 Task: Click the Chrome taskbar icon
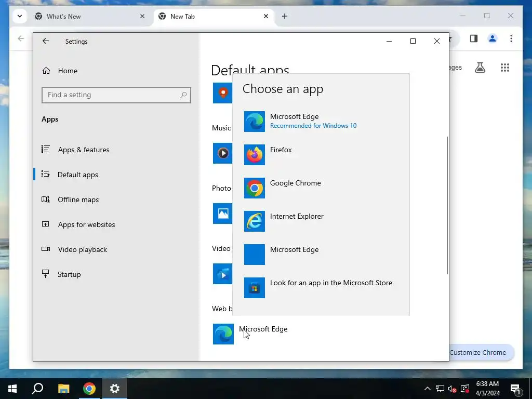tap(89, 389)
